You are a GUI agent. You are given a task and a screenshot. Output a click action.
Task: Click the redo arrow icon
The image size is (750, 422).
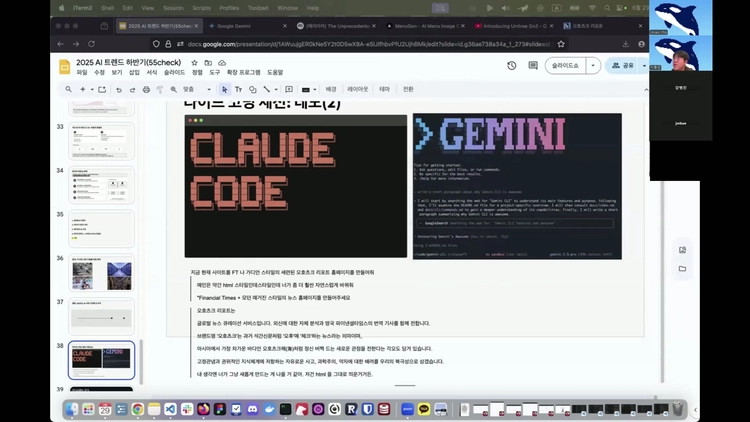tap(132, 89)
